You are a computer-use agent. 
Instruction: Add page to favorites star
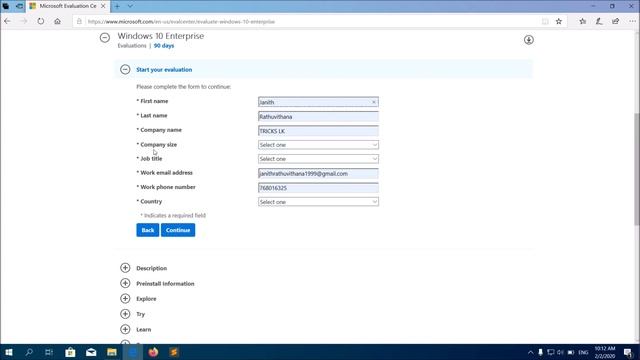[x=559, y=21]
